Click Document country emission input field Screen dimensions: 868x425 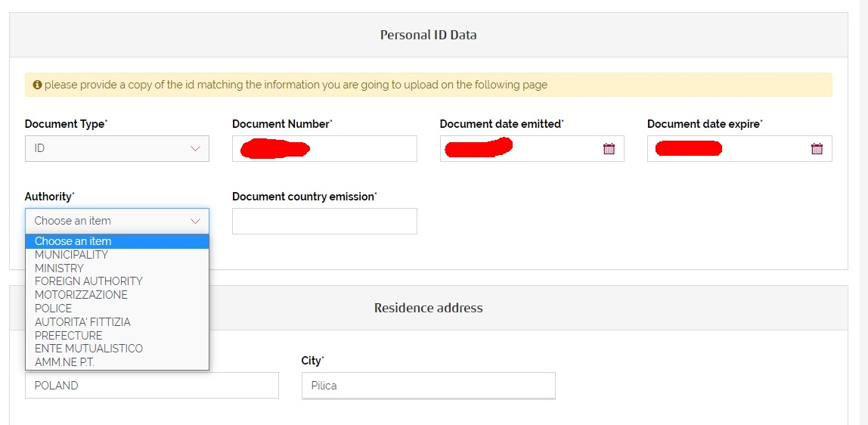(324, 221)
